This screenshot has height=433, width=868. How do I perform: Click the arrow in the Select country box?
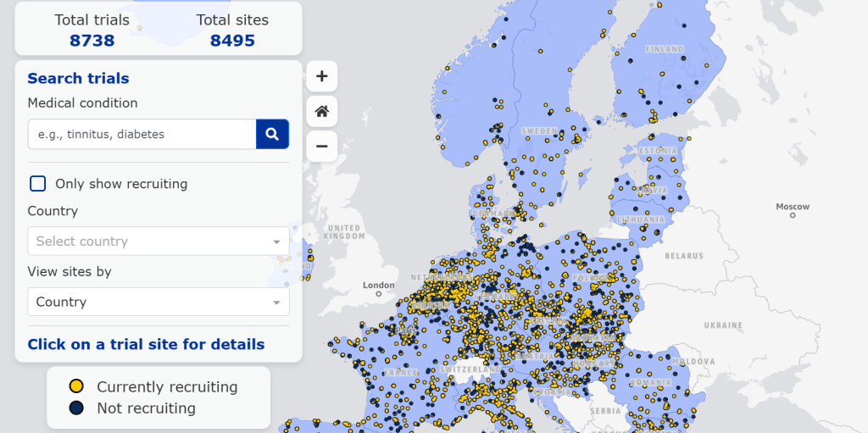pyautogui.click(x=276, y=242)
